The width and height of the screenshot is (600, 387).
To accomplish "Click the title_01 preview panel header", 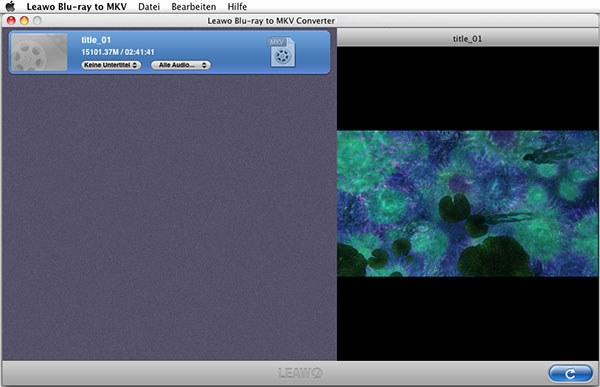I will click(x=468, y=39).
